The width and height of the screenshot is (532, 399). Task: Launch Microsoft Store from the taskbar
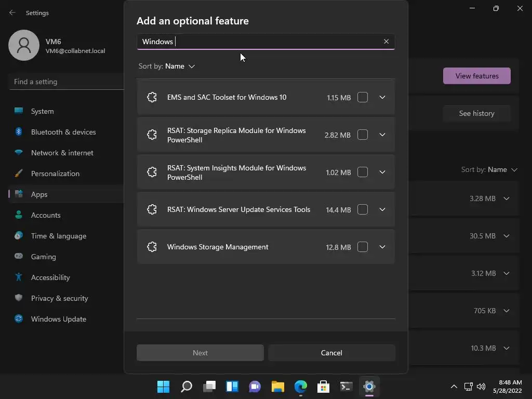(x=323, y=387)
